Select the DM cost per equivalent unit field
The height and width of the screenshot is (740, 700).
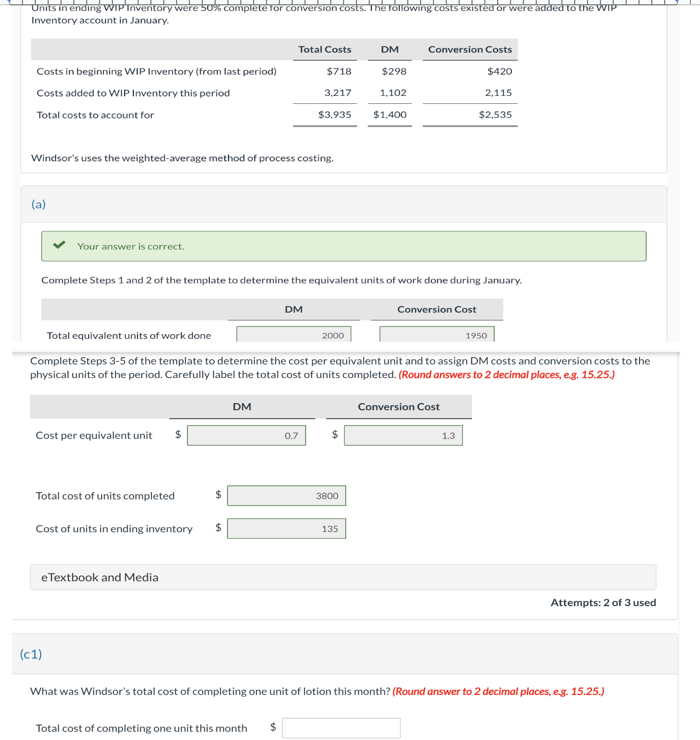[246, 435]
